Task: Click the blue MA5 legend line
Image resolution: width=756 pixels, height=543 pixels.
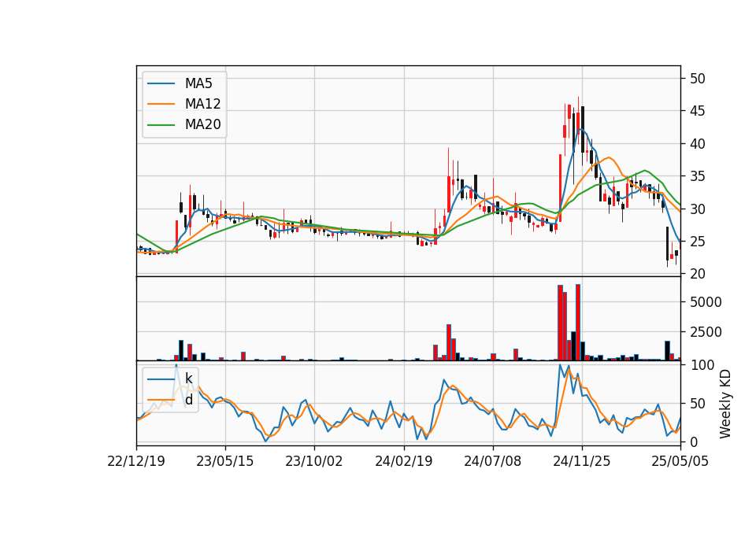Action: tap(161, 83)
